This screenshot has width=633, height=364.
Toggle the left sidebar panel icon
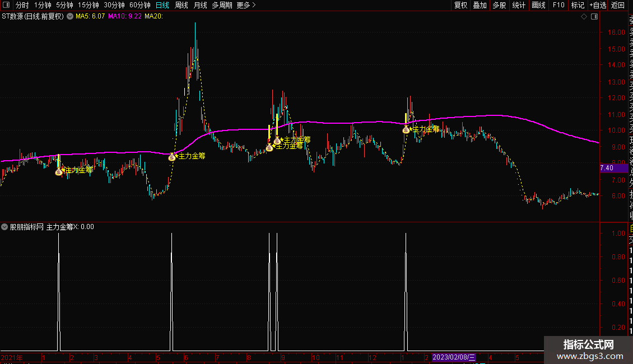6,5
